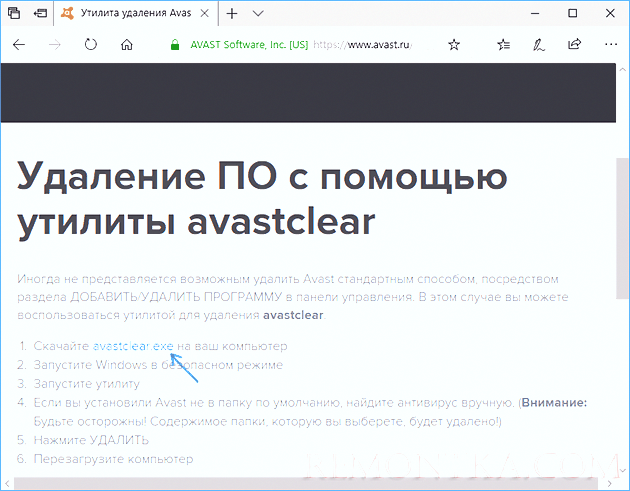Screen dimensions: 630x491
Task: Refresh the current page
Action: [x=91, y=44]
